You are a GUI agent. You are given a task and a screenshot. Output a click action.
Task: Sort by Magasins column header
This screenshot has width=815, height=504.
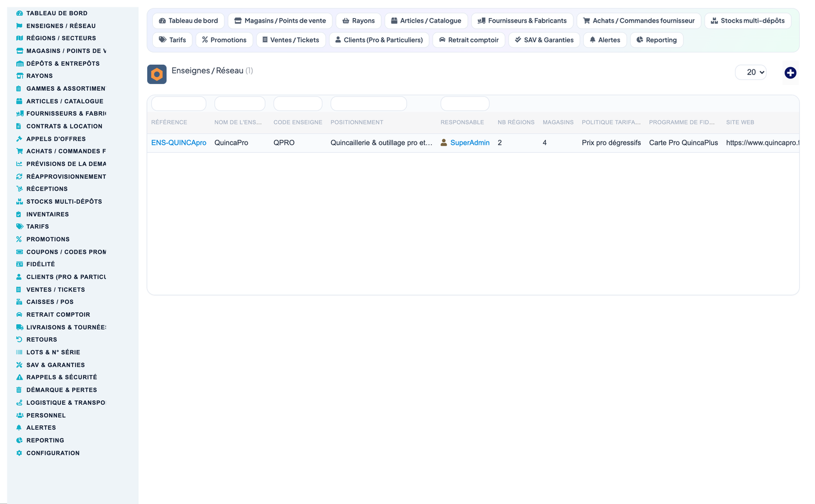(558, 122)
